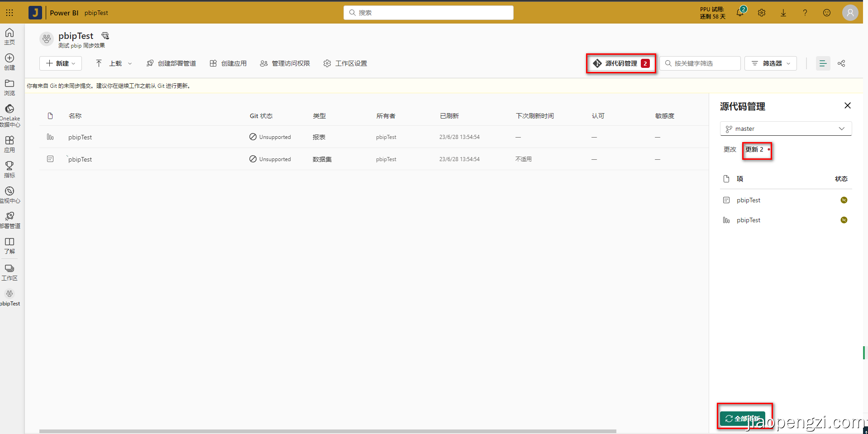Open Browse folder in sidebar
868x434 pixels.
point(10,87)
